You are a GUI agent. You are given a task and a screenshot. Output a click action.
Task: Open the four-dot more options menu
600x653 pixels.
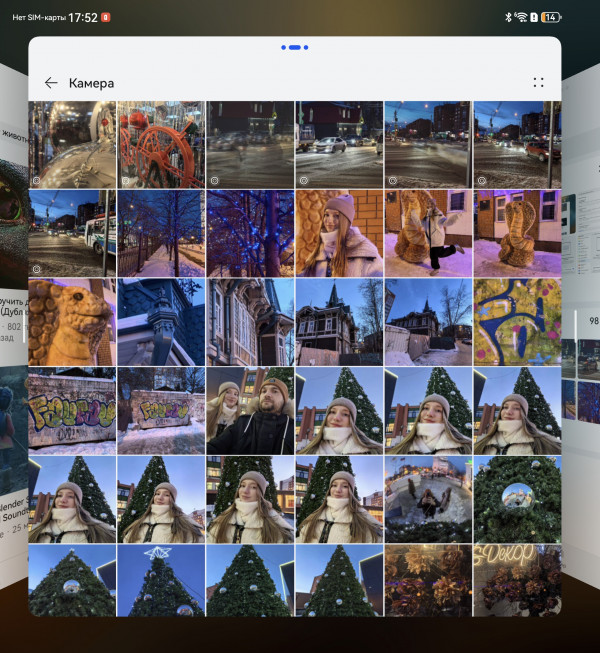(x=538, y=82)
